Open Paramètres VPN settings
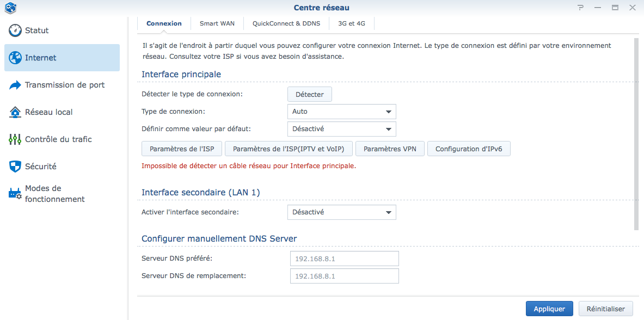644x320 pixels. pyautogui.click(x=390, y=149)
